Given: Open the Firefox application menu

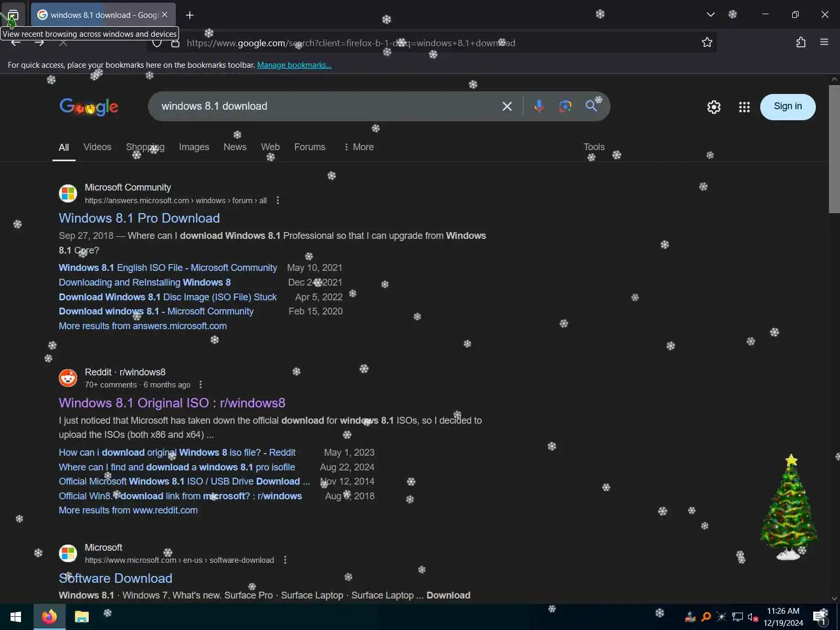Looking at the screenshot, I should (824, 42).
